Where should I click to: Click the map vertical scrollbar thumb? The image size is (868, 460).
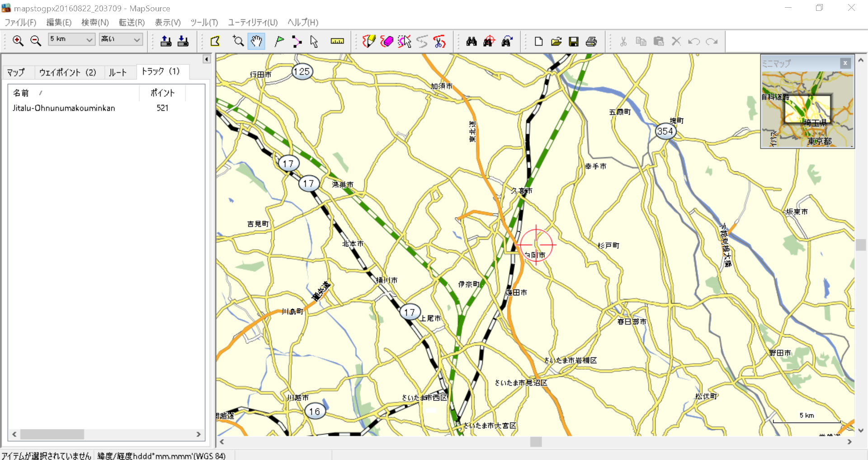pyautogui.click(x=861, y=245)
